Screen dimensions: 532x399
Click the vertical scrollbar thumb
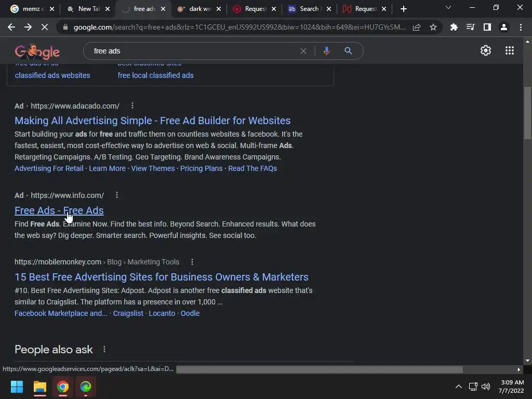(527, 113)
